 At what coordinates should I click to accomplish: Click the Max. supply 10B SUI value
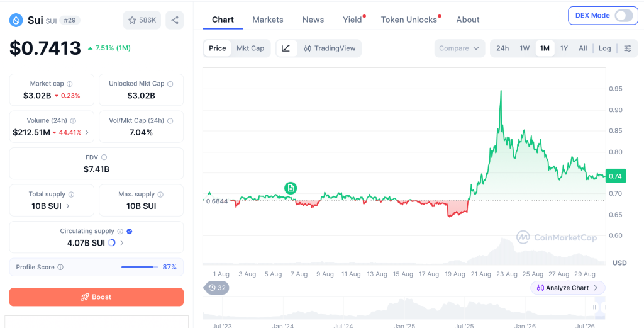[x=141, y=206]
